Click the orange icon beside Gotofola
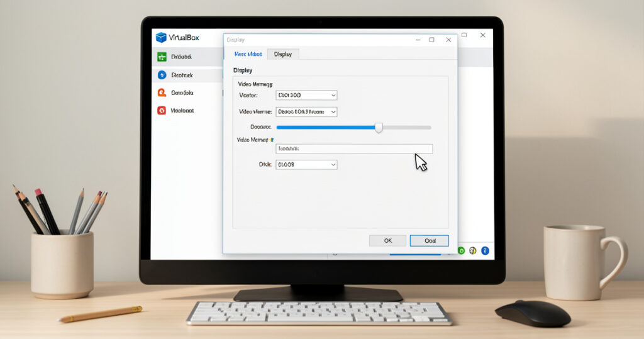644x339 pixels. tap(162, 92)
